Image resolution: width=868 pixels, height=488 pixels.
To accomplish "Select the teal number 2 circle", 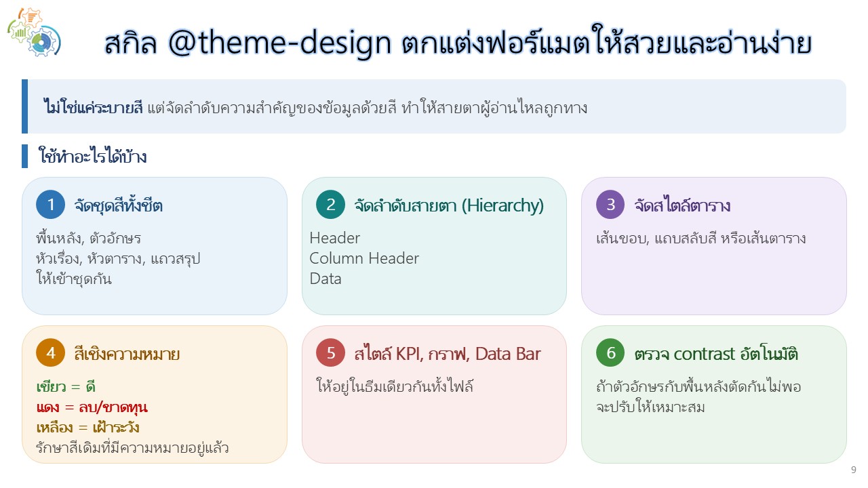I will tap(331, 205).
